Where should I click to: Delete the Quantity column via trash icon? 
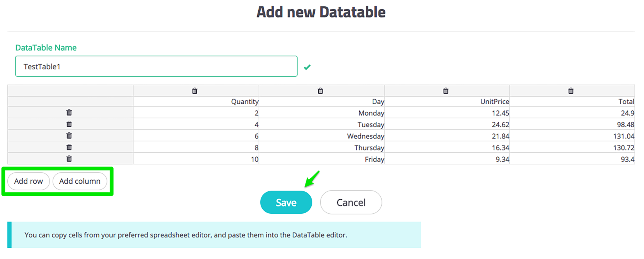195,91
